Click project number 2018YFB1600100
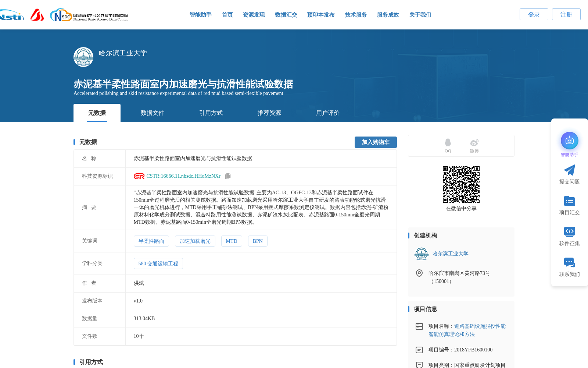 [x=473, y=350]
